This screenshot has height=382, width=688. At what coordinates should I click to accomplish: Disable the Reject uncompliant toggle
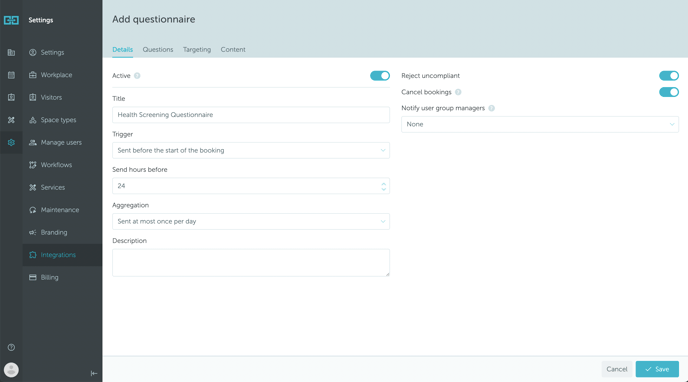pos(669,76)
